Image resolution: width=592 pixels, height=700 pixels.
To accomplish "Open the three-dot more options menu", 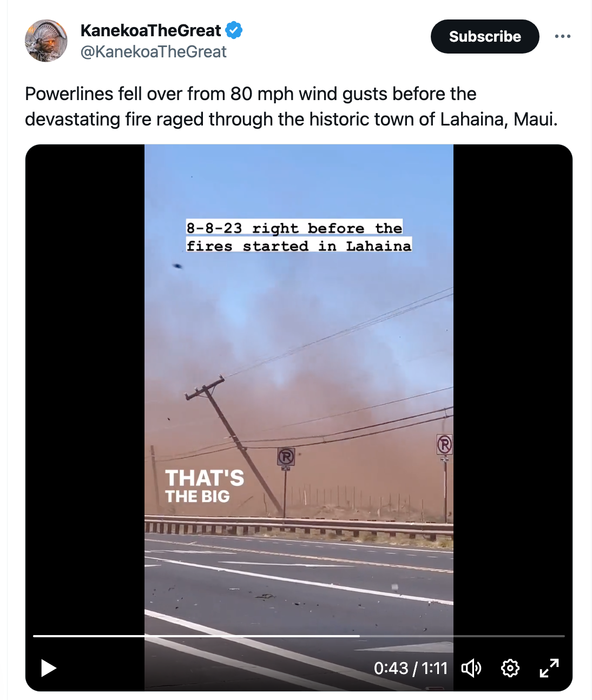I will pos(562,36).
